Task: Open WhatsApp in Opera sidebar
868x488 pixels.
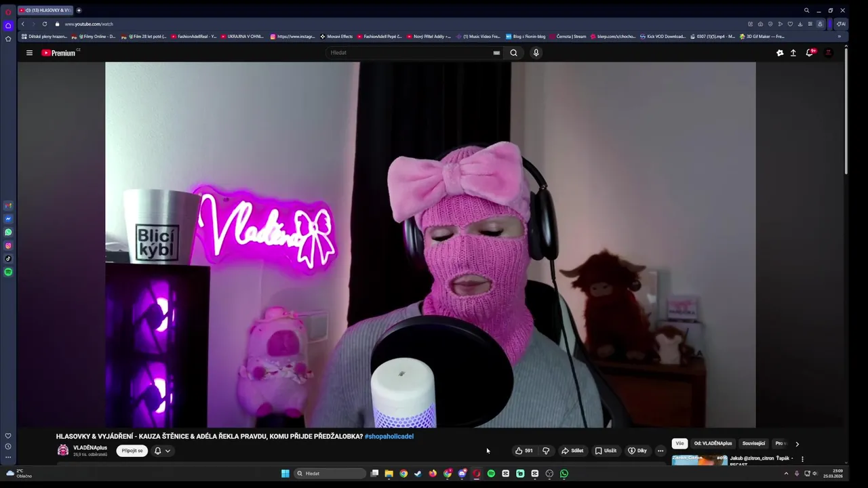Action: [8, 232]
